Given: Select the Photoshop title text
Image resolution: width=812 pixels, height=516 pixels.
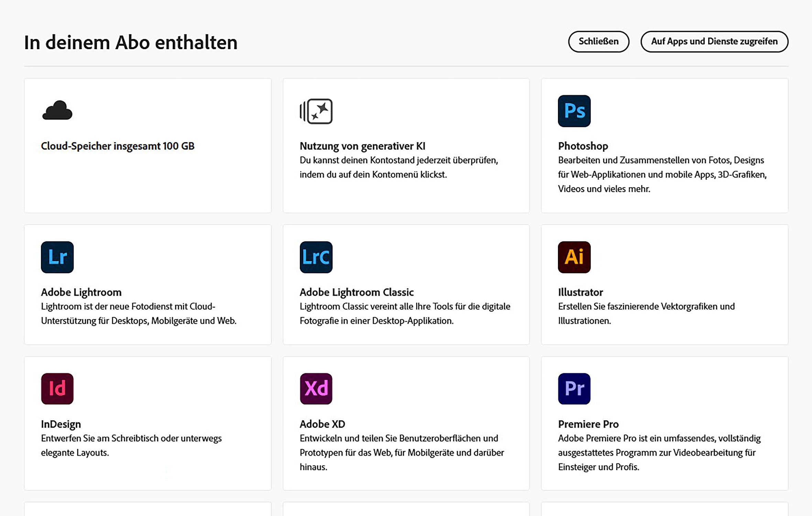Looking at the screenshot, I should click(x=583, y=146).
